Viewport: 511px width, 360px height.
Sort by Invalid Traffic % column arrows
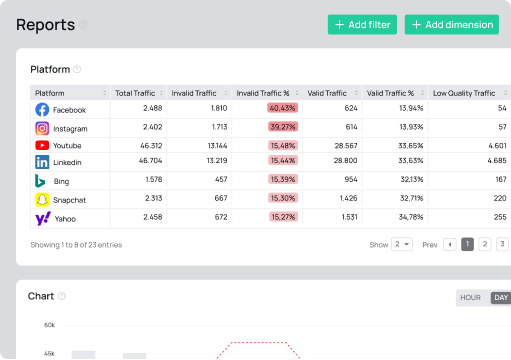coord(297,93)
